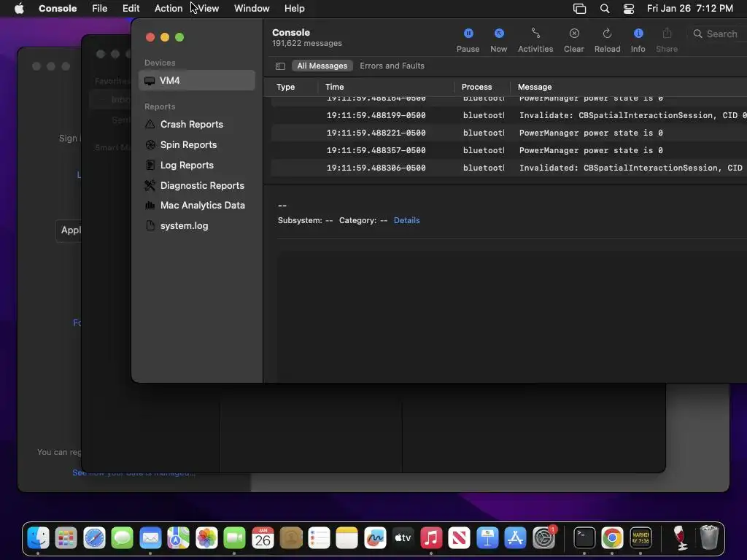This screenshot has width=747, height=560.
Task: Open the Window menu
Action: coord(252,8)
